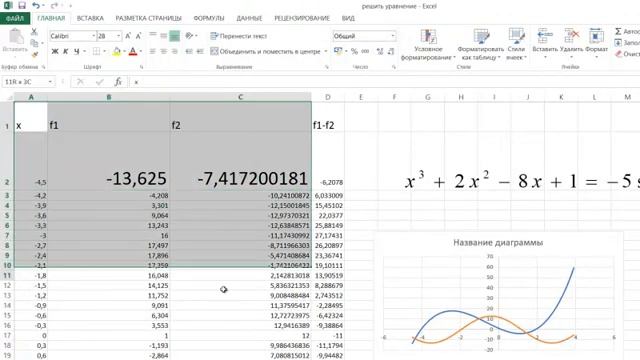Click the fill-down (Заполнить) button

pyautogui.click(x=627, y=43)
